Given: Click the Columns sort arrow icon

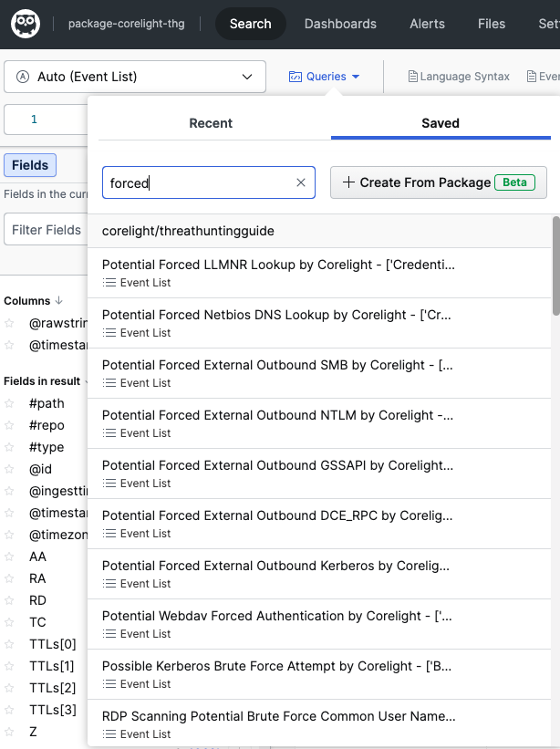Looking at the screenshot, I should coord(58,300).
